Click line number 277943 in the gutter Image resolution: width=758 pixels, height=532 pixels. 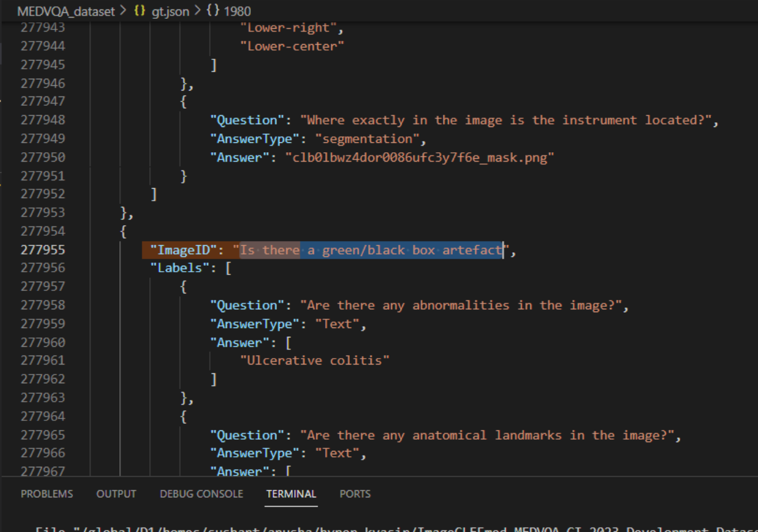click(x=42, y=27)
